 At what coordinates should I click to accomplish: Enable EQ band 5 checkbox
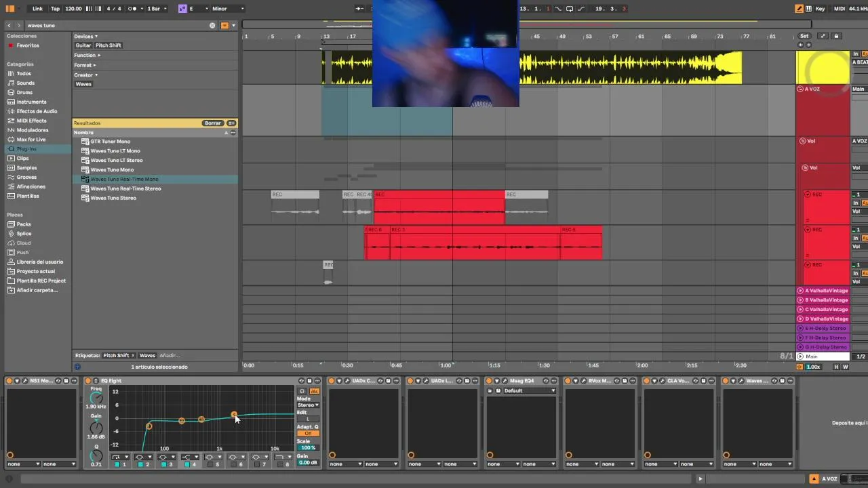210,464
